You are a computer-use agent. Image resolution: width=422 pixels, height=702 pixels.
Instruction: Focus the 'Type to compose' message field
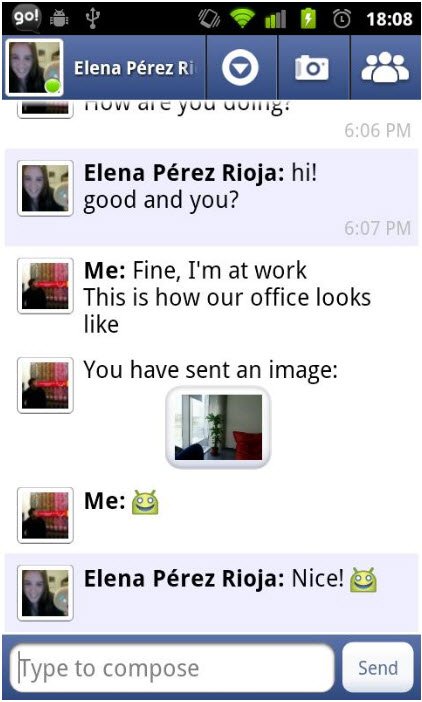point(173,668)
